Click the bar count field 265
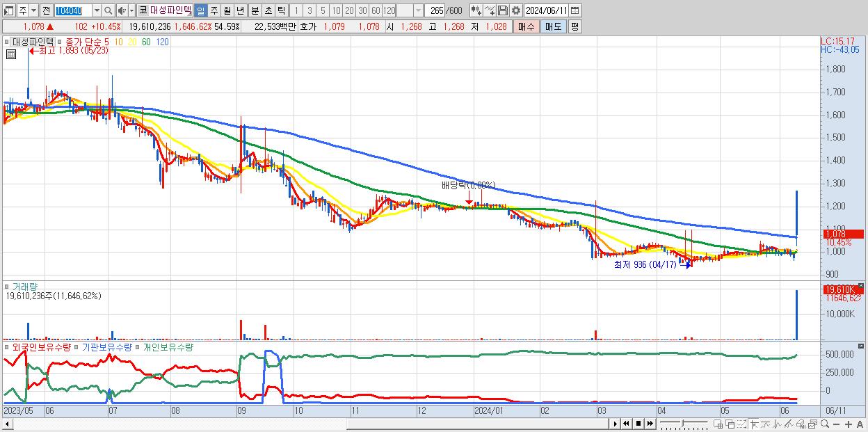The image size is (868, 432). click(x=436, y=10)
